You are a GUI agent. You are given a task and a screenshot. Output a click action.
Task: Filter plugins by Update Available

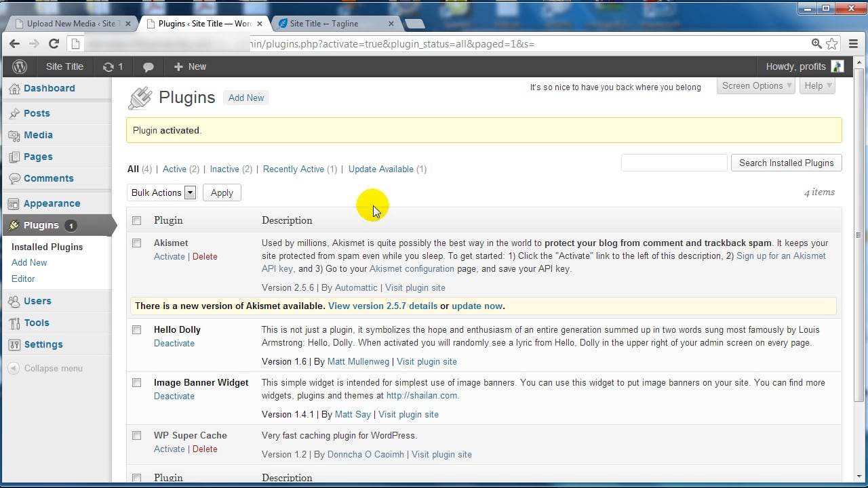pyautogui.click(x=380, y=169)
